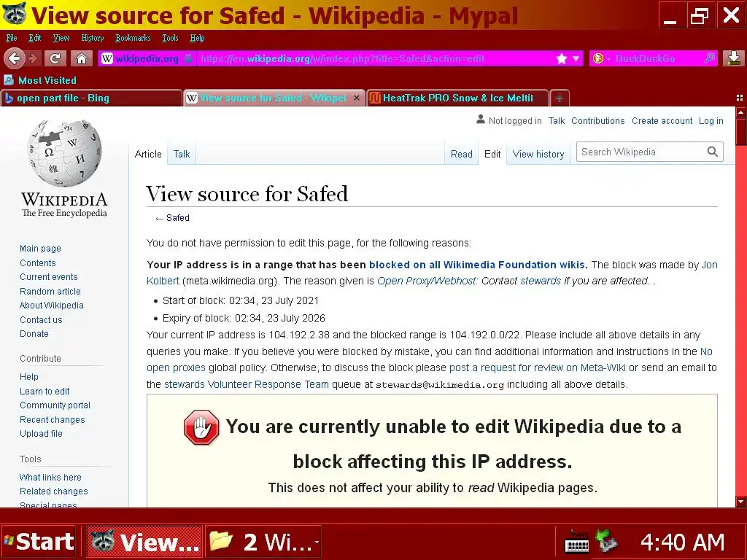
Task: Click the Log in link
Action: click(x=711, y=121)
